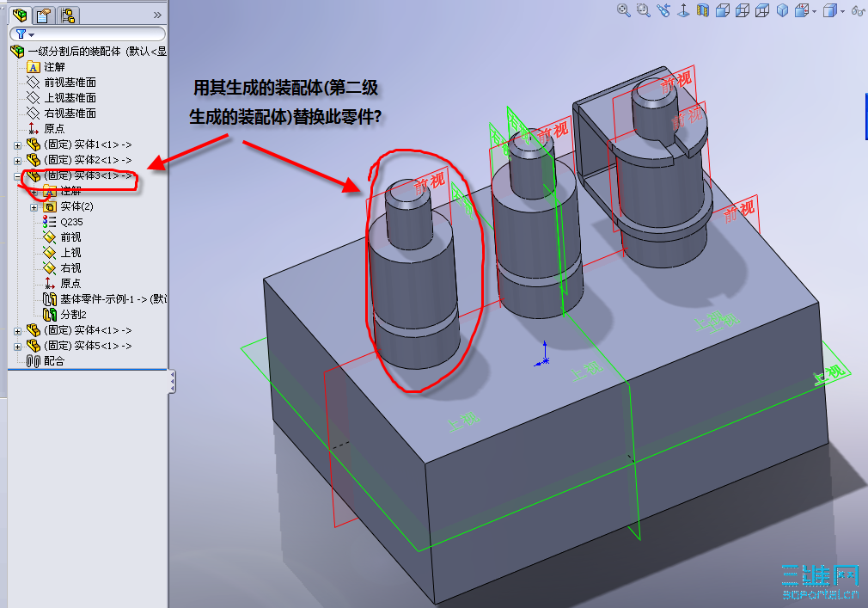The image size is (868, 608).
Task: Select the 前视 plane under 实体3
Action: pyautogui.click(x=63, y=237)
